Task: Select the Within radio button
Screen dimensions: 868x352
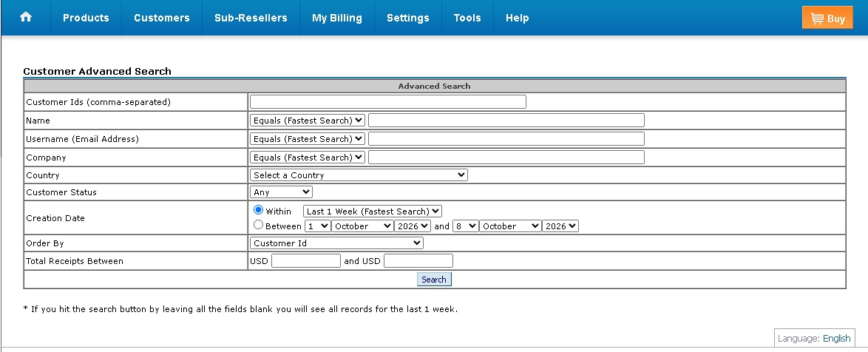Action: [x=258, y=210]
